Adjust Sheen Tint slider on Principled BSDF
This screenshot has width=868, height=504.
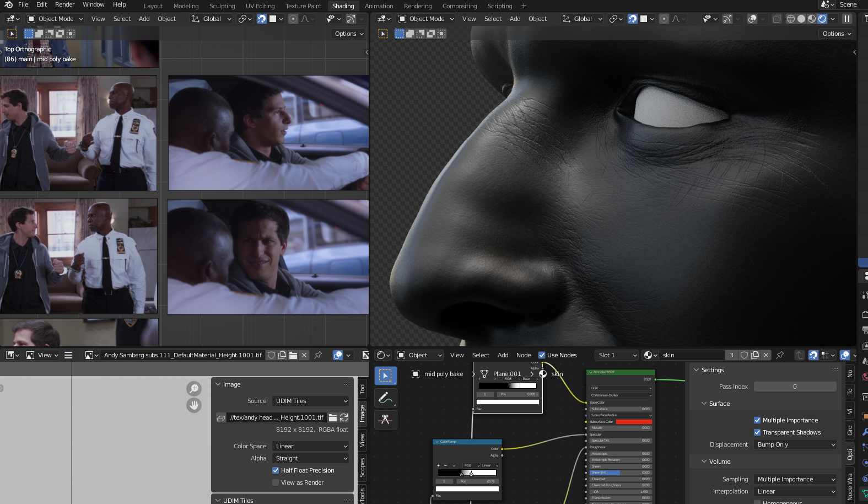621,473
